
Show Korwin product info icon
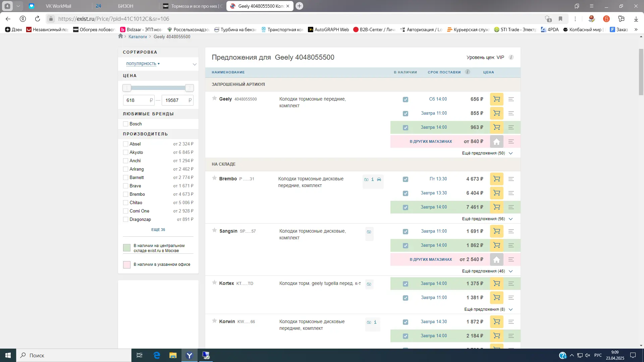[375, 322]
